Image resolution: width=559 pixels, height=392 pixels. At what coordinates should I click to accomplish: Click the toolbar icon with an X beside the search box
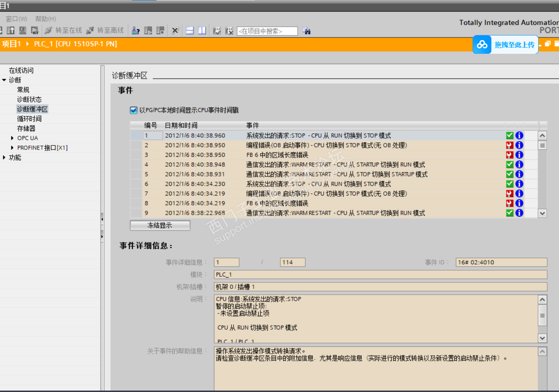point(229,31)
